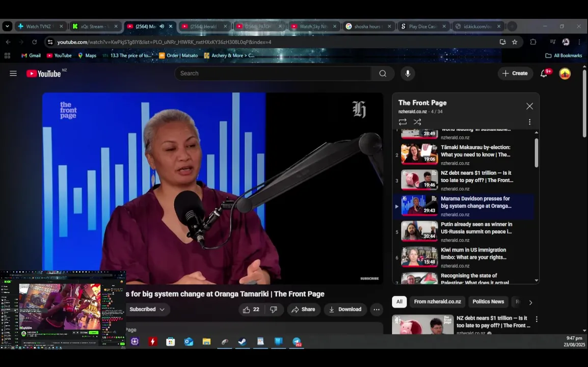
Task: Open options for recommended NZ debt video
Action: (537, 319)
